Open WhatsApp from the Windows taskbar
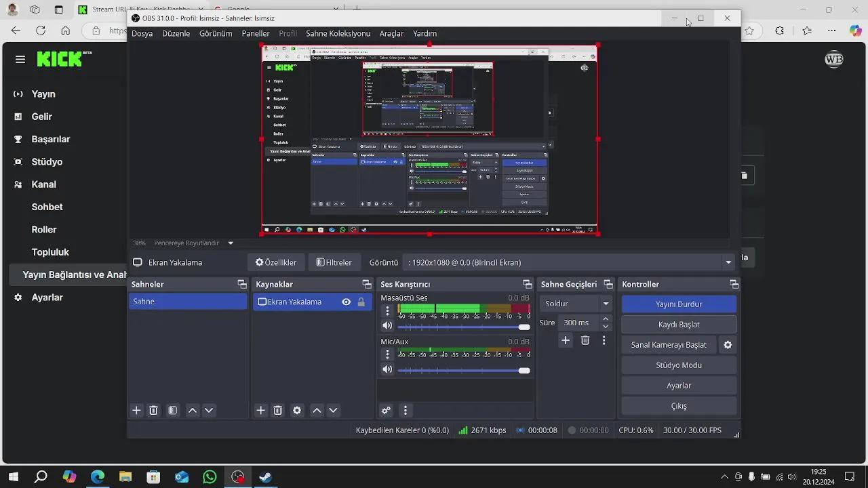Viewport: 868px width, 488px height. coord(210,476)
